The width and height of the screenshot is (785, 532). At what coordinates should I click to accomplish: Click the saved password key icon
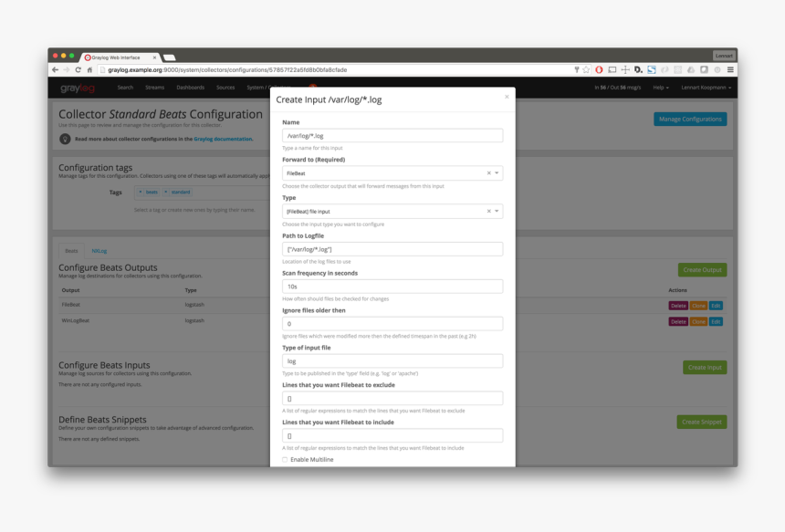(x=576, y=70)
